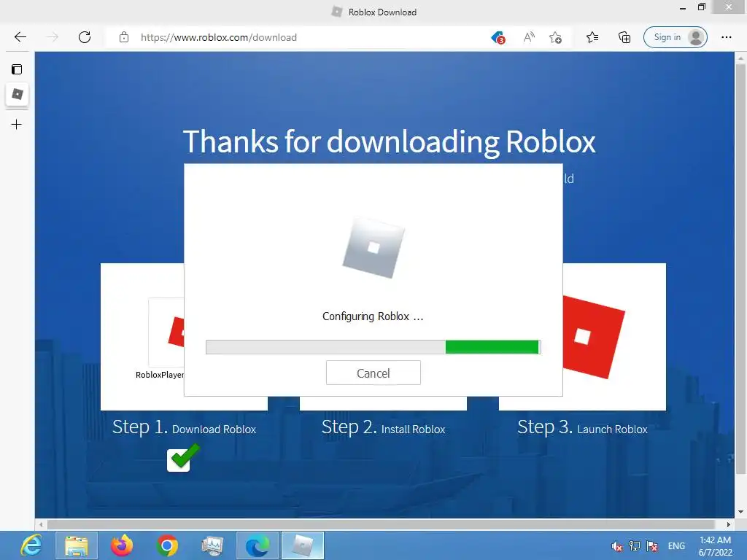Minimize the browser window

pos(683,7)
